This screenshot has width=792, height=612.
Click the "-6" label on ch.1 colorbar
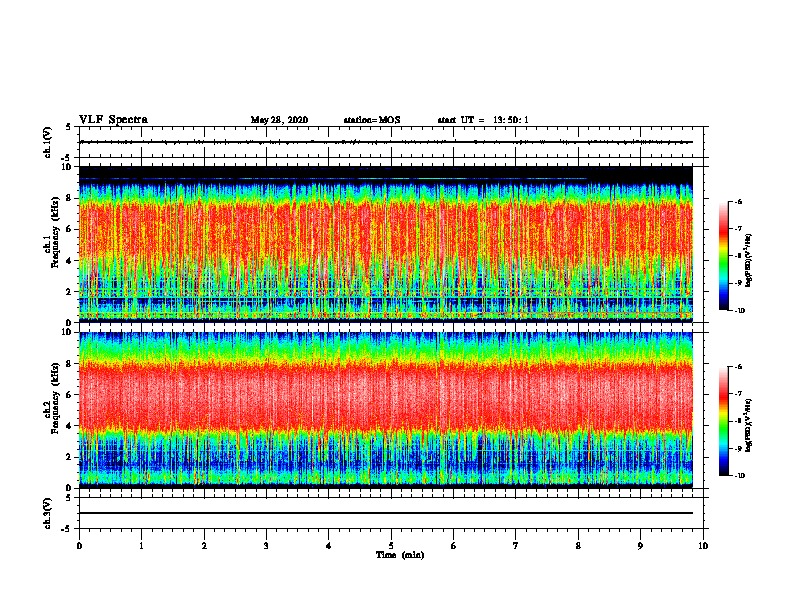(738, 202)
